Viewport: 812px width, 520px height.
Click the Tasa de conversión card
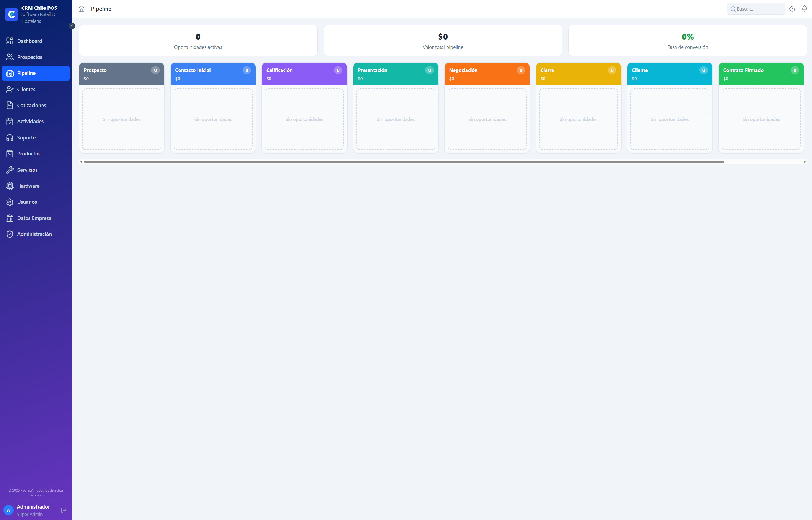coord(688,40)
